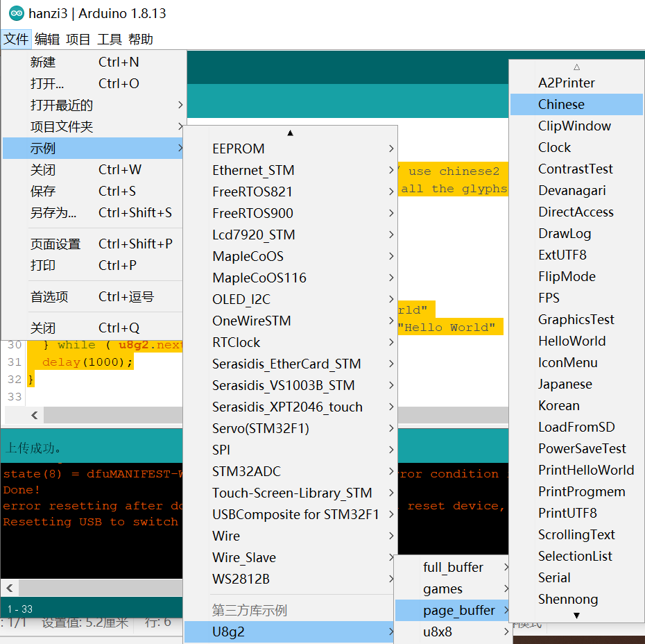Choose 新建 to create a new sketch
The height and width of the screenshot is (644, 645).
(x=44, y=62)
